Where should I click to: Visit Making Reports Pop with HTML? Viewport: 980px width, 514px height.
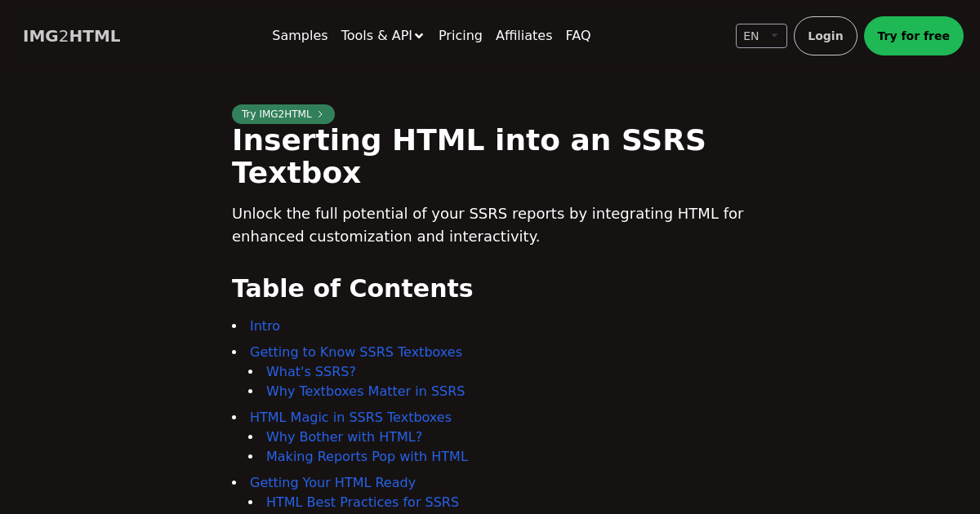pyautogui.click(x=367, y=456)
